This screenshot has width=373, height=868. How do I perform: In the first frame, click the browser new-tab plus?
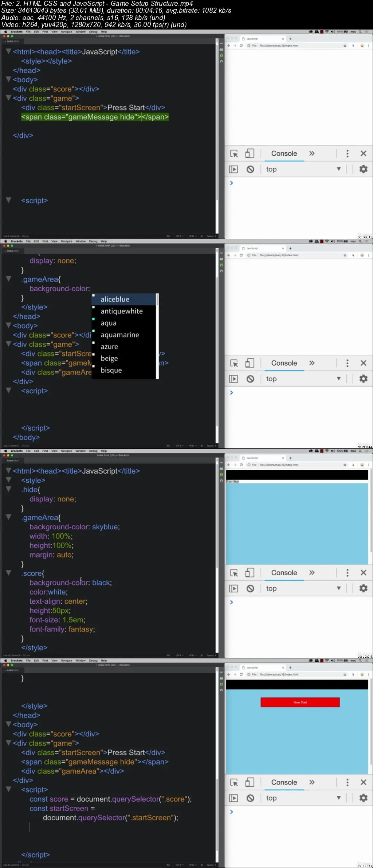pyautogui.click(x=290, y=39)
